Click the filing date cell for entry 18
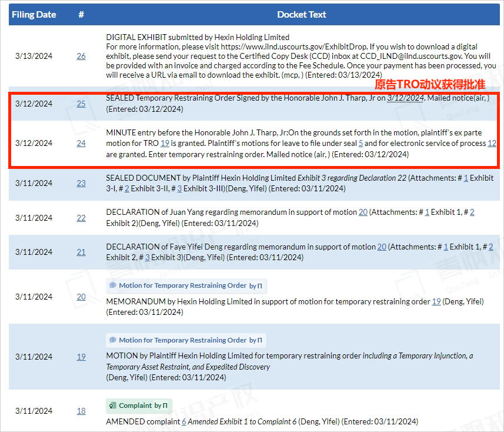 coord(34,411)
